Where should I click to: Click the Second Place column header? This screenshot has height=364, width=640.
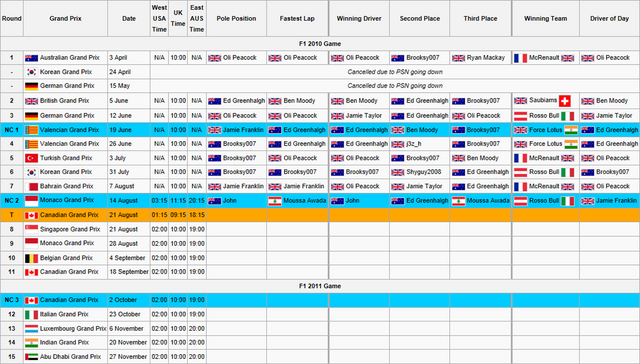420,18
